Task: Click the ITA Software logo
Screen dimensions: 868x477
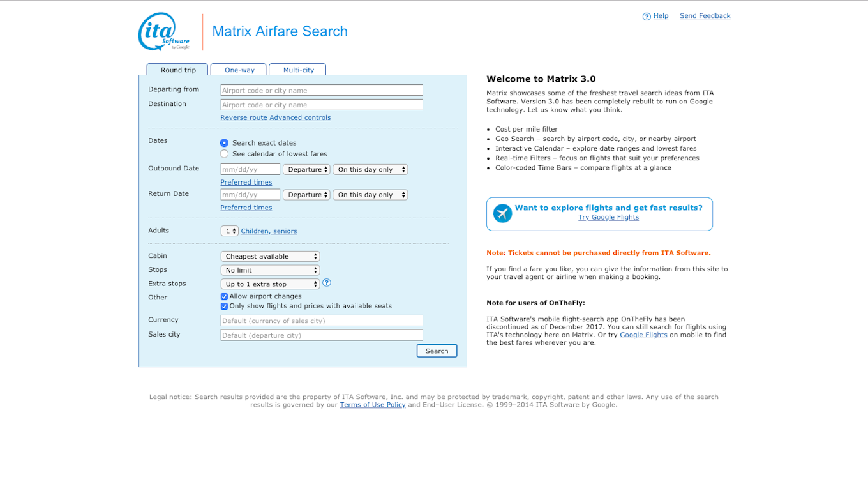Action: [x=164, y=32]
